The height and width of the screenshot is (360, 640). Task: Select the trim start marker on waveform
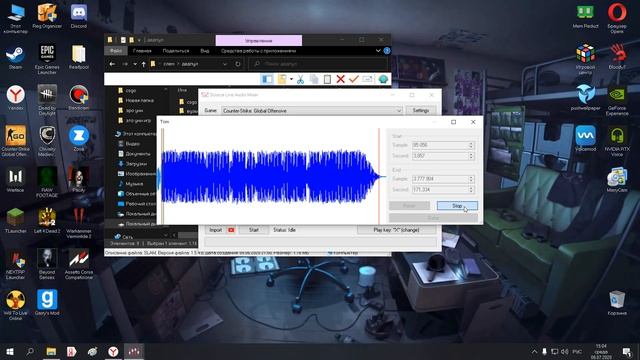[x=163, y=176]
